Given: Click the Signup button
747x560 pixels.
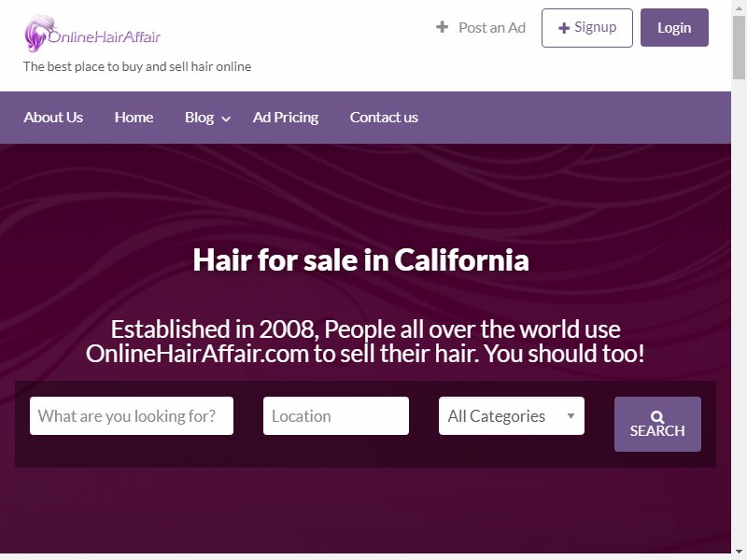Looking at the screenshot, I should click(x=587, y=28).
